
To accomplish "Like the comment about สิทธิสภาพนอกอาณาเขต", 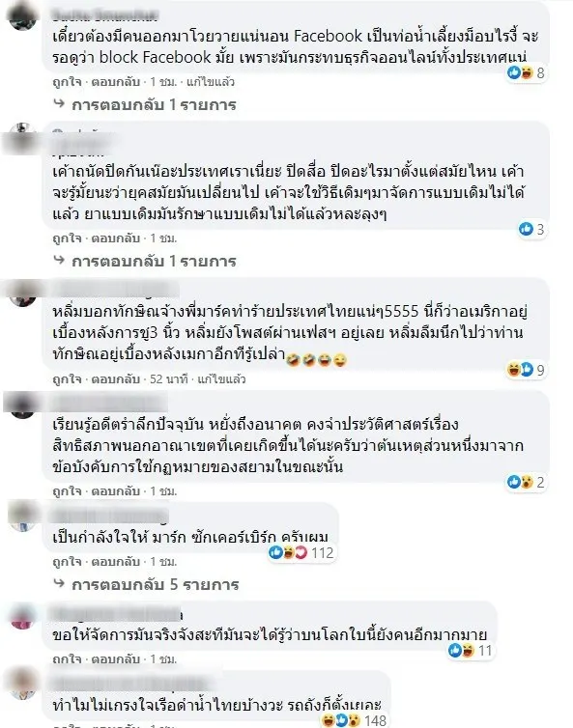I will pos(67,491).
